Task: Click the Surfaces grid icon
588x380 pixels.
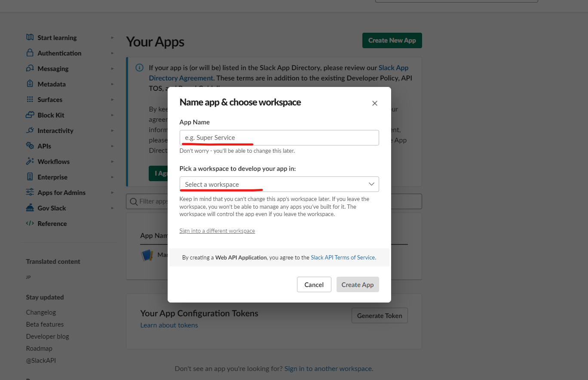Action: click(30, 99)
